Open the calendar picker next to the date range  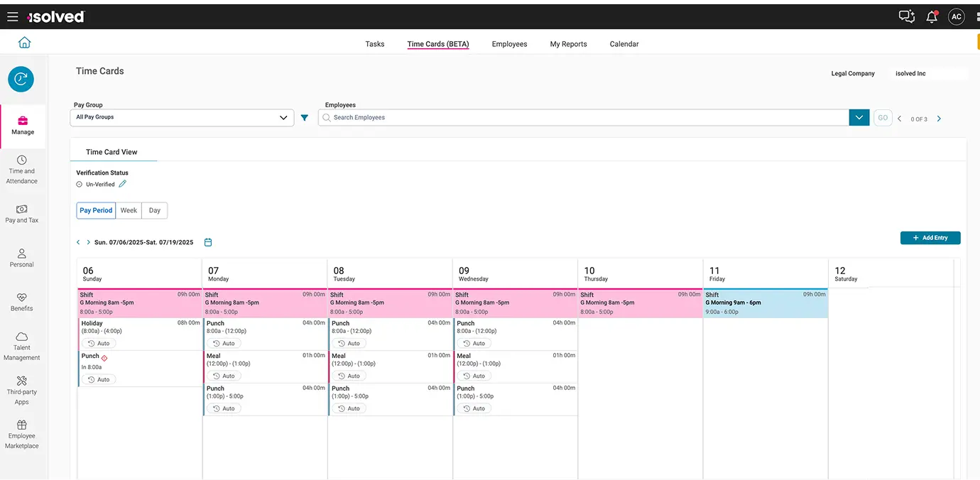point(208,242)
